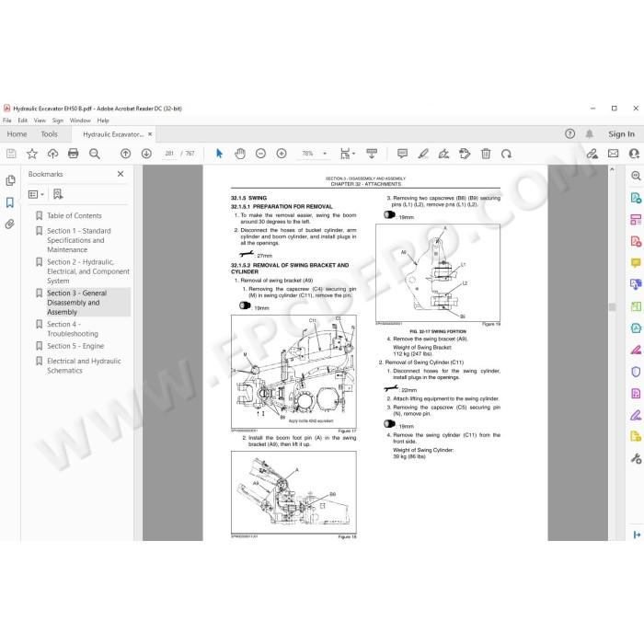Open the Help menu
Viewport: 644px width, 644px height.
point(103,121)
